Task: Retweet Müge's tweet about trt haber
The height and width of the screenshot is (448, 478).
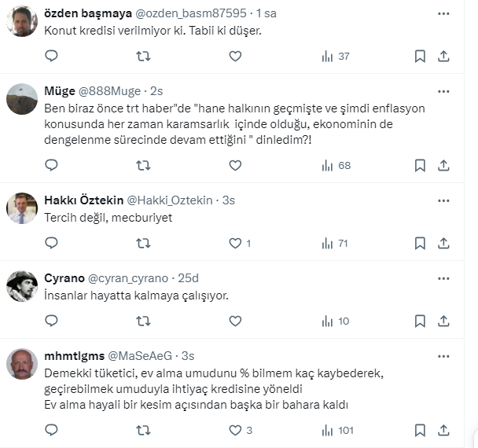Action: (143, 165)
